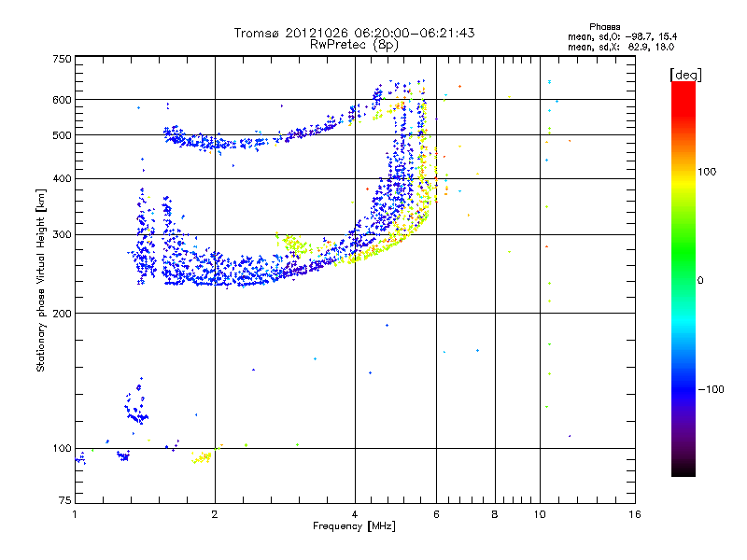Screen dimensions: 747x560
Task: Click y-axis tick label '750'
Action: click(x=62, y=59)
